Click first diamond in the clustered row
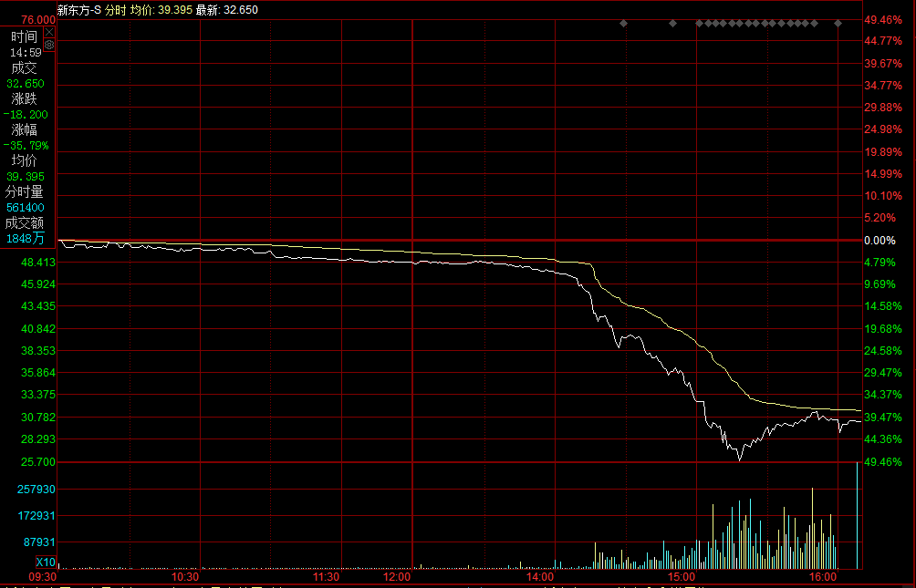This screenshot has height=588, width=916. pos(699,23)
